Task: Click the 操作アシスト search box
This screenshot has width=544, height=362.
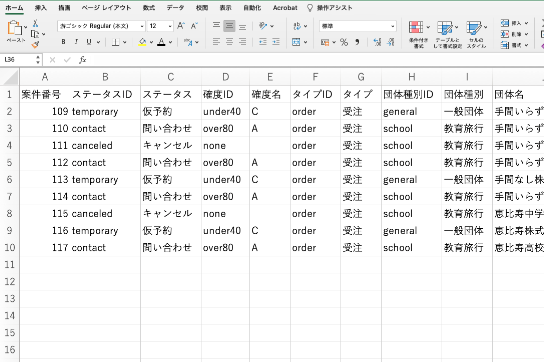Action: coord(330,8)
